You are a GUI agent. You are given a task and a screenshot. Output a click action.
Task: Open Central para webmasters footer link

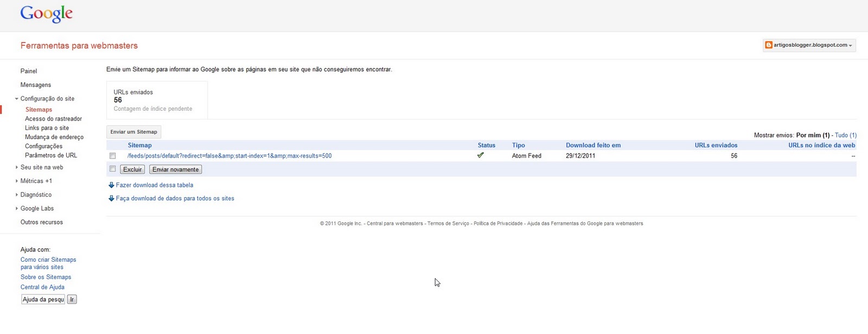395,224
